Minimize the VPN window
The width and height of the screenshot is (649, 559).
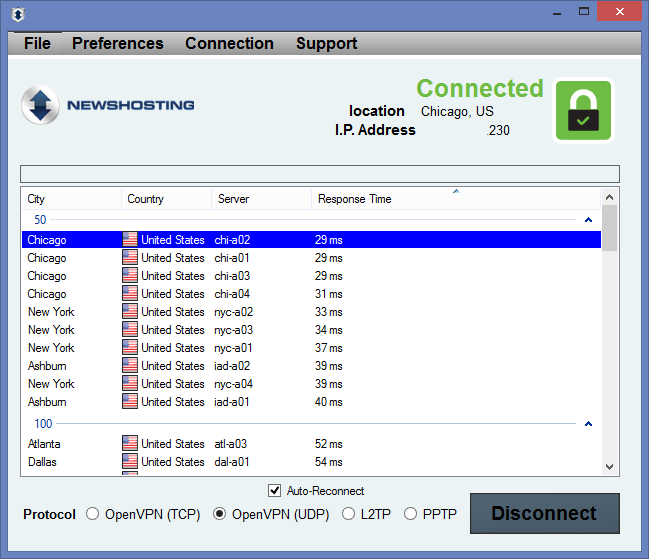(557, 12)
